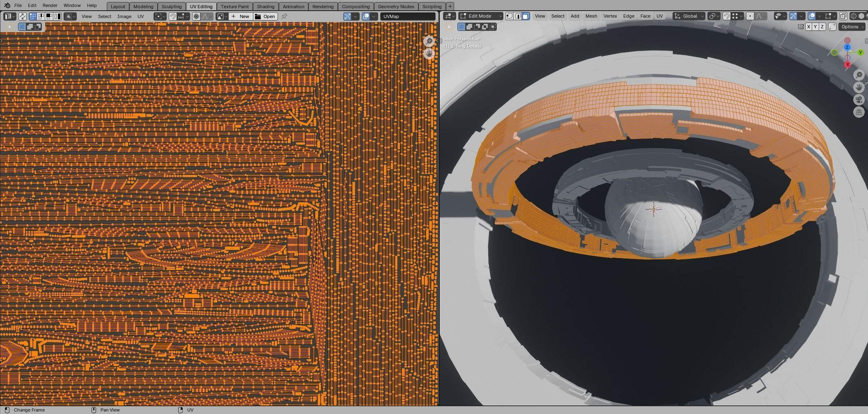This screenshot has width=868, height=414.
Task: Click the UVMap name field
Action: [408, 16]
